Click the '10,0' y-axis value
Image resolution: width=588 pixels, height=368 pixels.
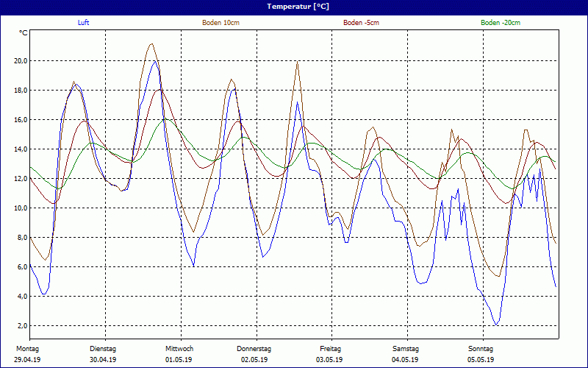click(21, 208)
